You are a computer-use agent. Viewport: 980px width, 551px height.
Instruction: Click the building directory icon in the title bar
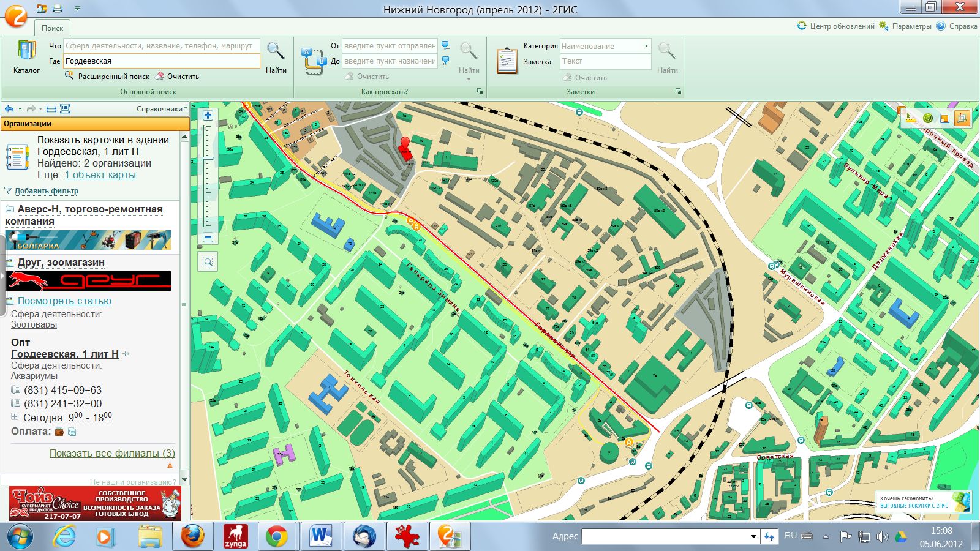click(42, 9)
